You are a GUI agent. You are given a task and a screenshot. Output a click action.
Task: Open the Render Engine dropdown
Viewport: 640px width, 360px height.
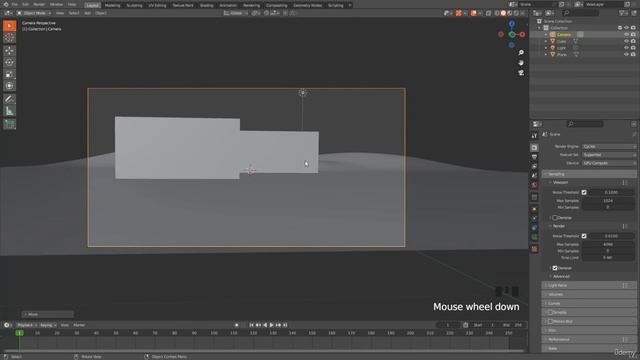click(x=609, y=147)
